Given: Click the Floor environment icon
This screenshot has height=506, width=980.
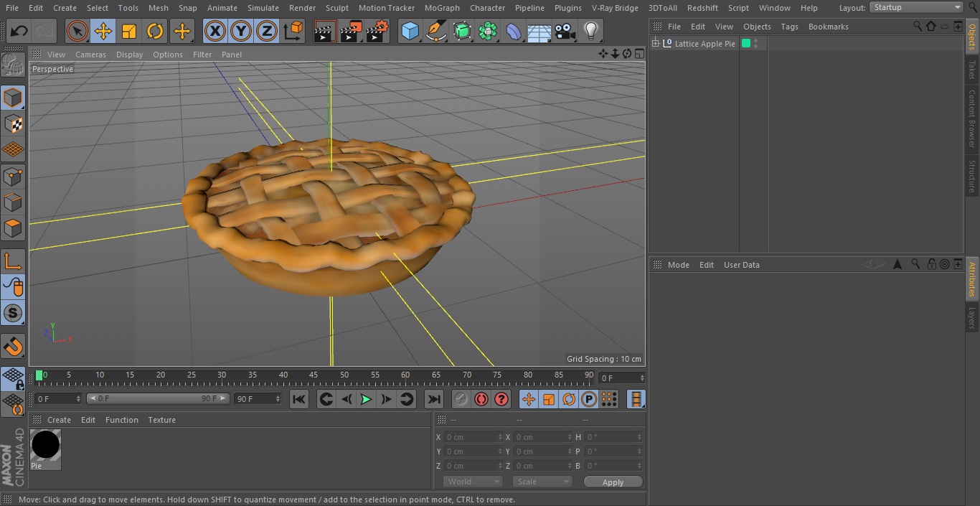Looking at the screenshot, I should (540, 32).
